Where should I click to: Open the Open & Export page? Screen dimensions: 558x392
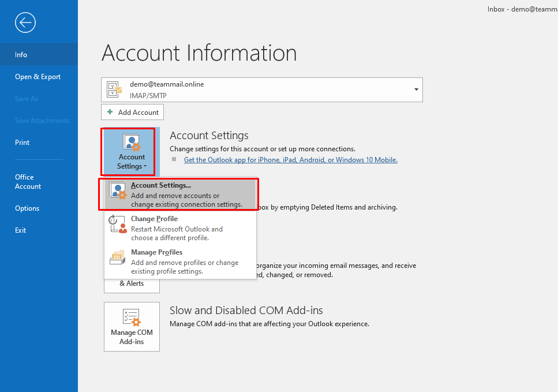pyautogui.click(x=38, y=77)
